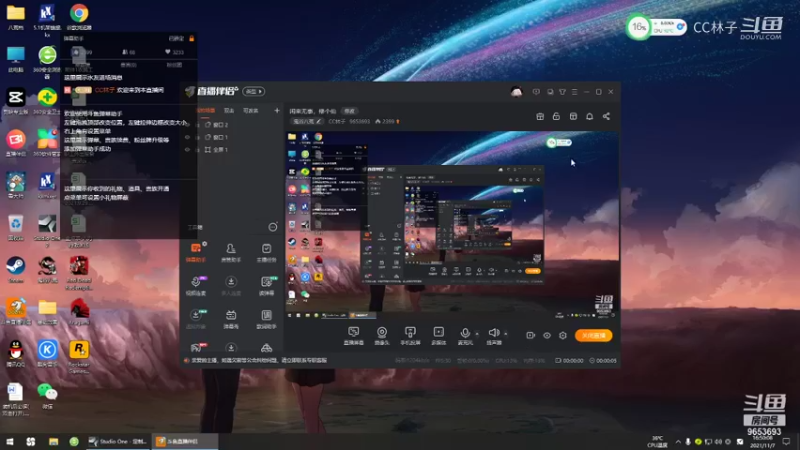Switch to the first orange scene tab

[206, 111]
